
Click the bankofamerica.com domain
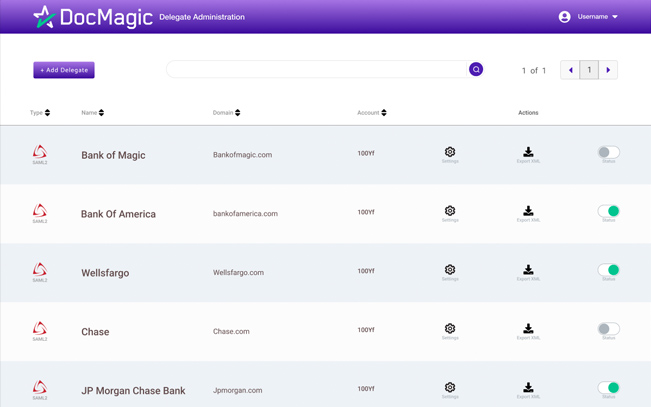[245, 214]
